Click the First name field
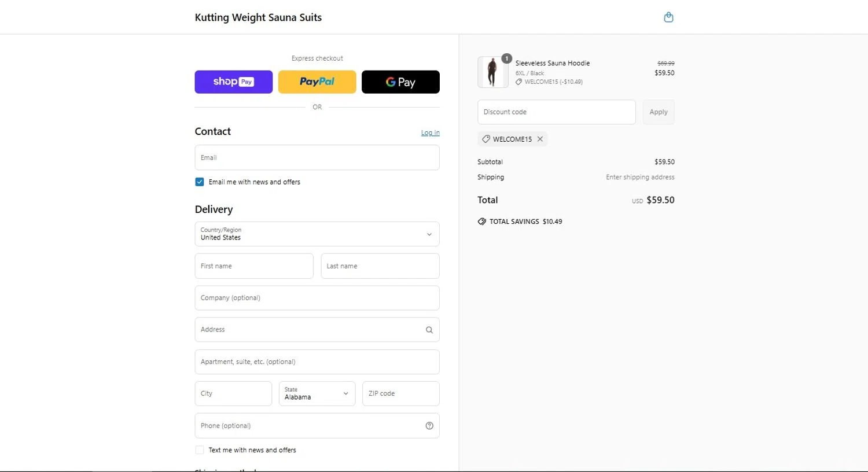This screenshot has height=472, width=868. (x=254, y=266)
